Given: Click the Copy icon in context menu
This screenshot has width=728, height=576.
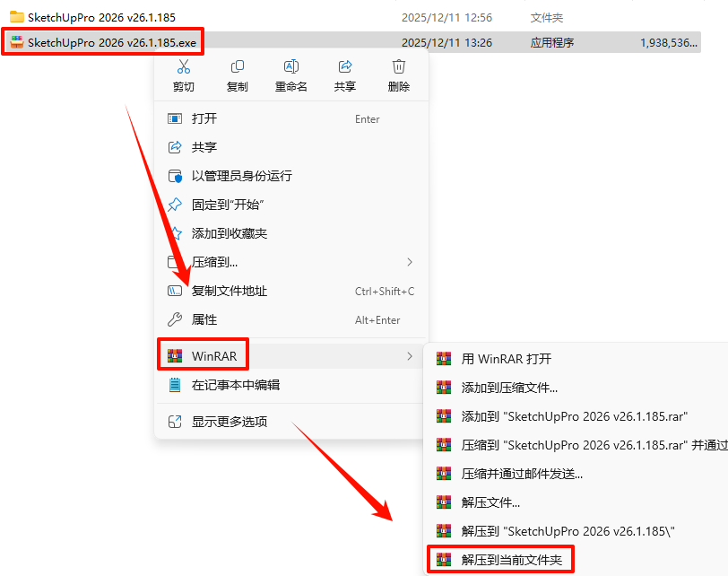Looking at the screenshot, I should (238, 67).
